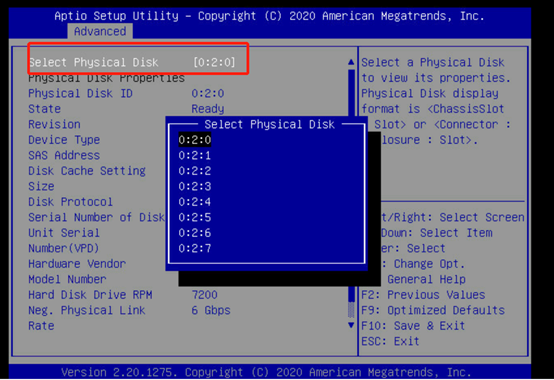Click the Physical Disk ID row
The image size is (554, 380).
[x=126, y=94]
